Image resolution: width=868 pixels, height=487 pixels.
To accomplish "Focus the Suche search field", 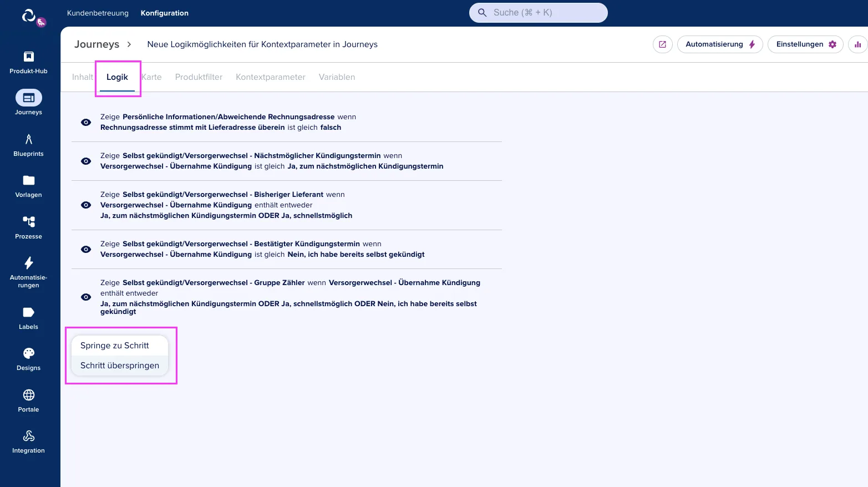I will 539,13.
